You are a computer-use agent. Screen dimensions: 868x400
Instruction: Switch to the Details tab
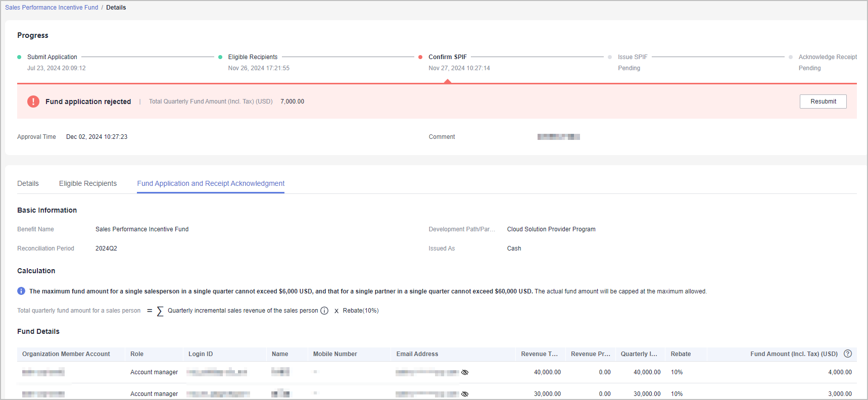(x=28, y=183)
